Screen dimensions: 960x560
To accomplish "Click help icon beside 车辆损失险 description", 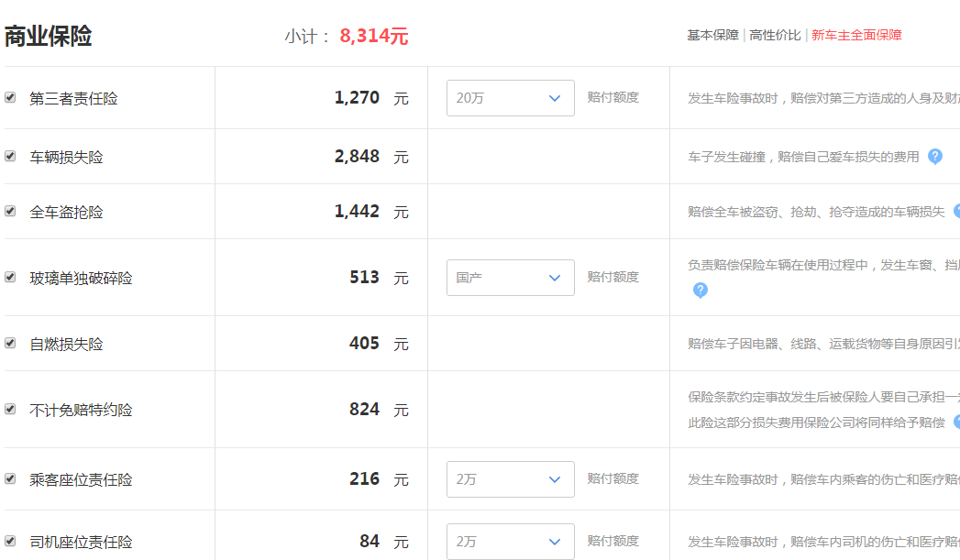I will click(935, 157).
